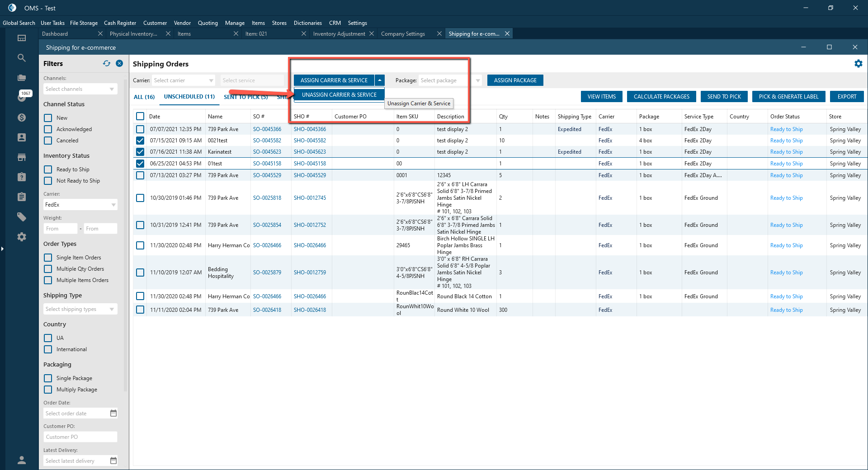Open the price tag icon in sidebar
Image resolution: width=868 pixels, height=470 pixels.
click(x=22, y=217)
